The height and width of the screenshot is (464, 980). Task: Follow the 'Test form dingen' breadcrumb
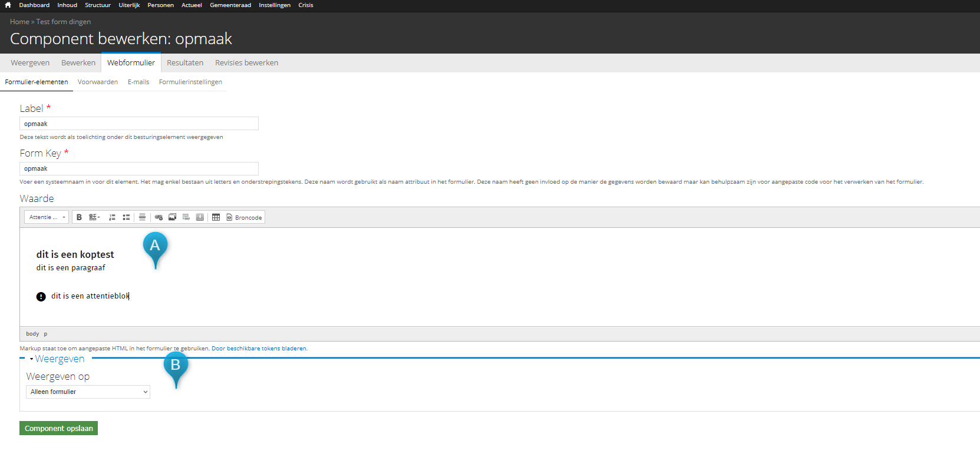(x=64, y=22)
